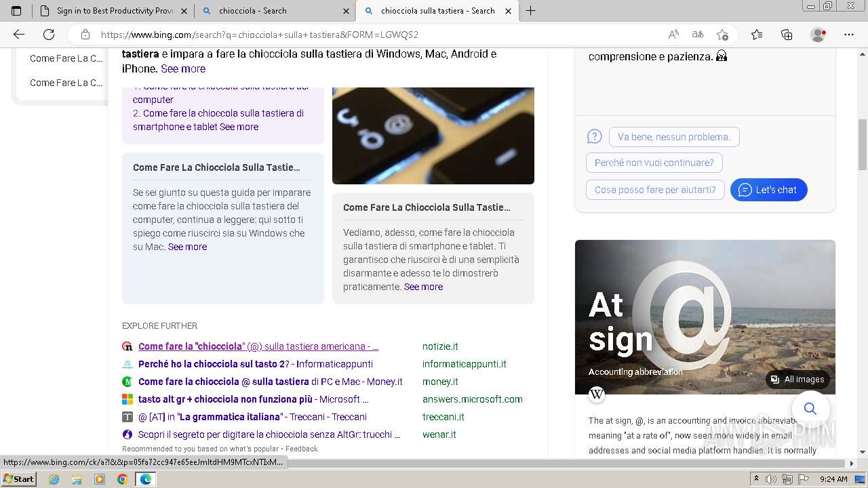Open second Come Fare La C... sidebar item
Viewport: 868px width, 488px height.
click(66, 83)
